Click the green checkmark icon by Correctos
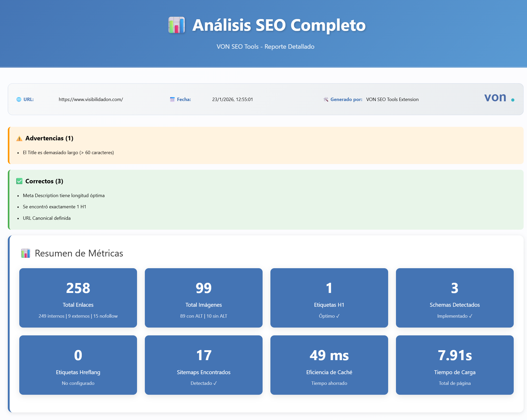 tap(19, 181)
